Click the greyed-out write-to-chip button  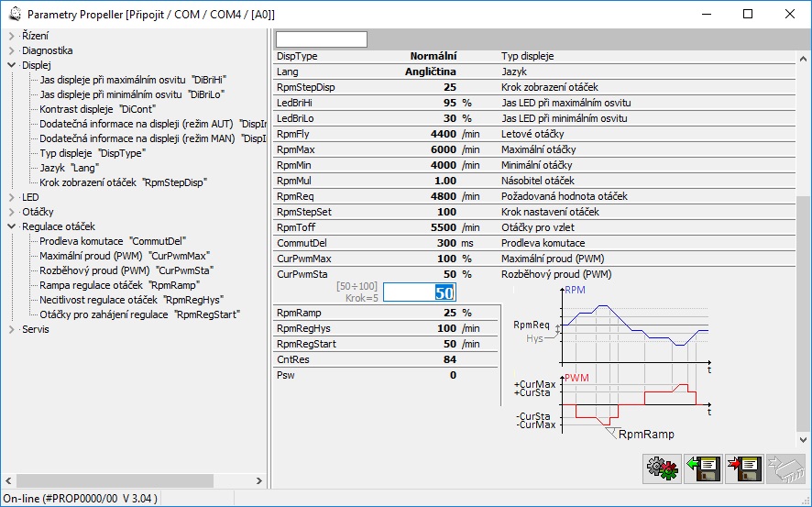click(785, 468)
